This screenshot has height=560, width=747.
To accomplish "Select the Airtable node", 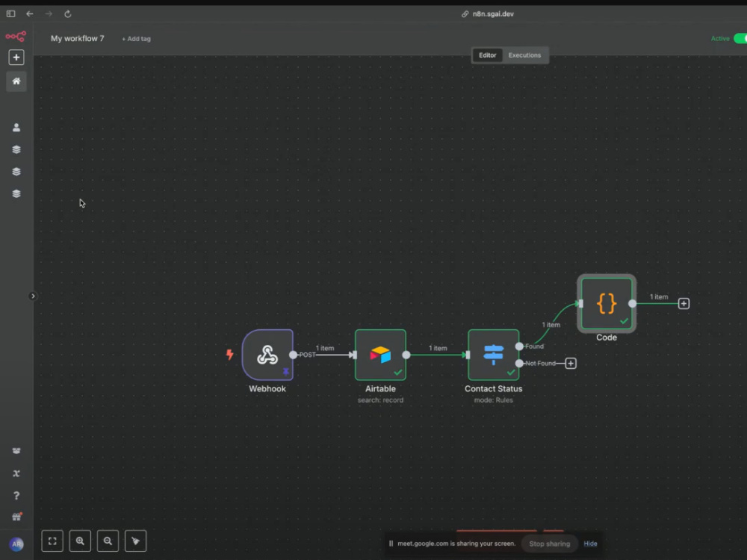I will (x=380, y=355).
